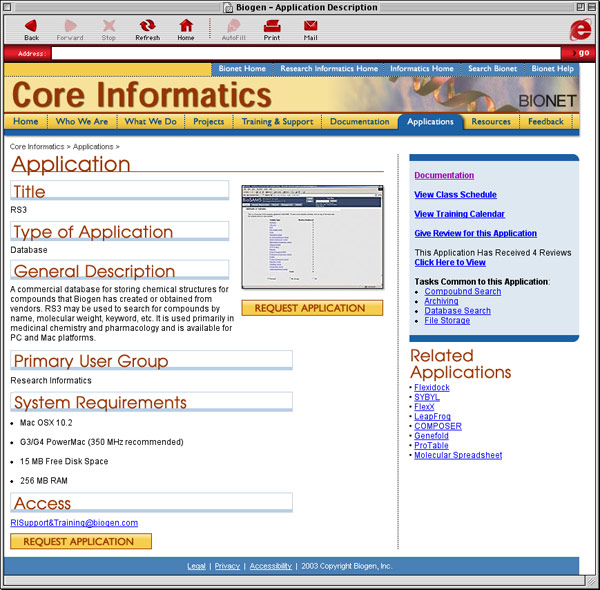Open FlexX related application
The image size is (600, 590).
424,407
